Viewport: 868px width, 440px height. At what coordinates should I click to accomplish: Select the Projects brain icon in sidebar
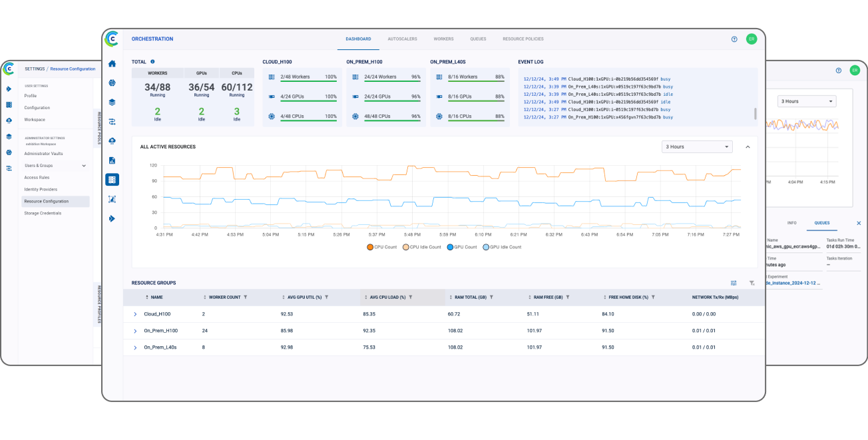[x=112, y=83]
